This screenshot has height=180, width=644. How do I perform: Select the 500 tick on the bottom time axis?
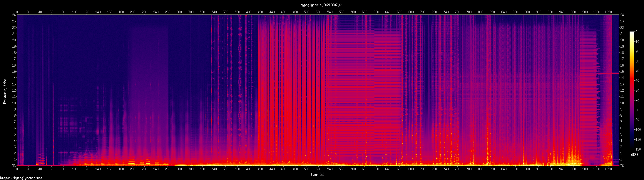click(307, 169)
